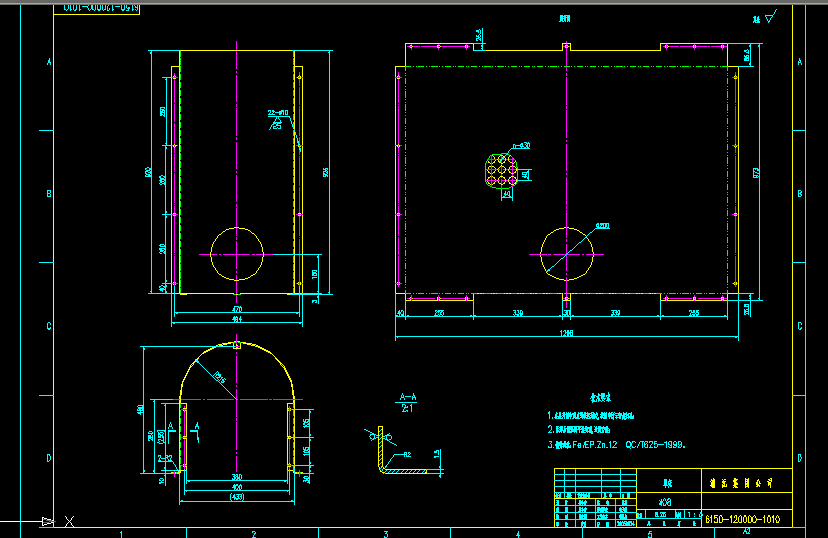This screenshot has height=538, width=828.
Task: Select the yellow circle in the front view
Action: tap(237, 253)
